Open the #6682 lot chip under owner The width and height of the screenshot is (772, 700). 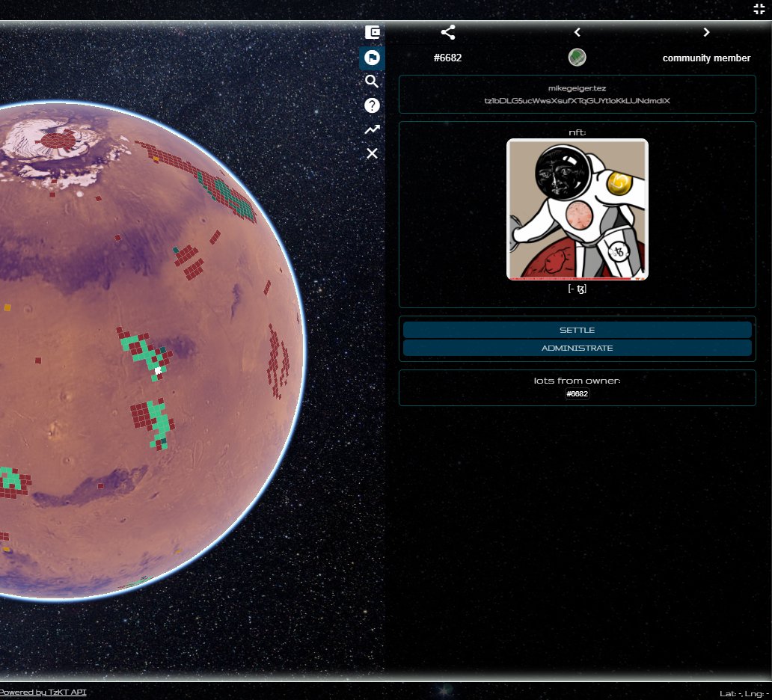577,394
